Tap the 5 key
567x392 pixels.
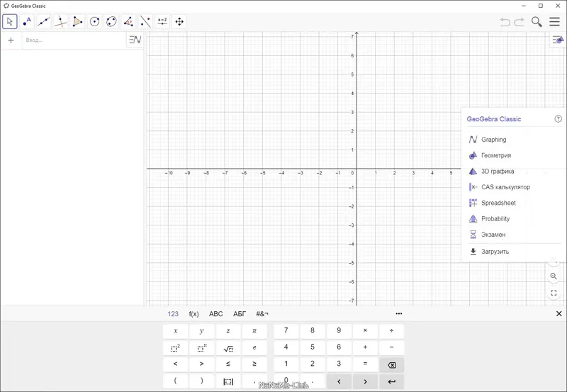313,347
